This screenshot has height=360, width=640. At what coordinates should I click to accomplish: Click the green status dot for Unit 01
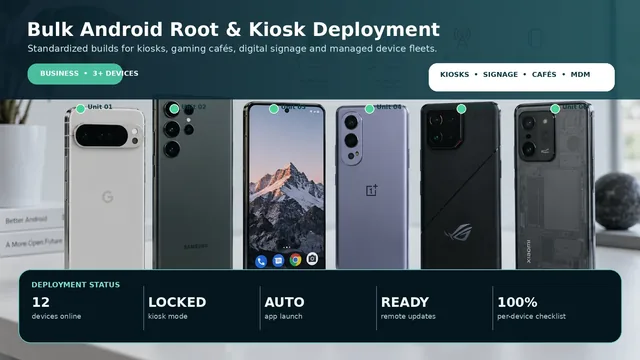click(81, 109)
